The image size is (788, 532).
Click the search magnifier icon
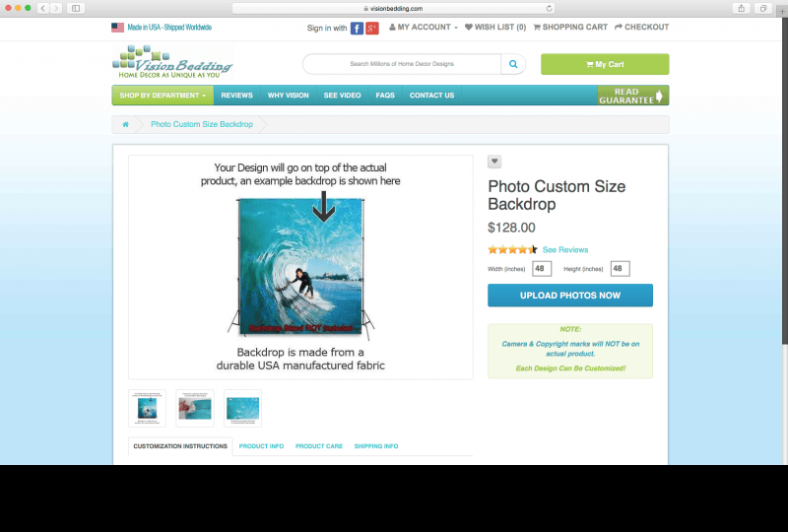click(x=513, y=64)
